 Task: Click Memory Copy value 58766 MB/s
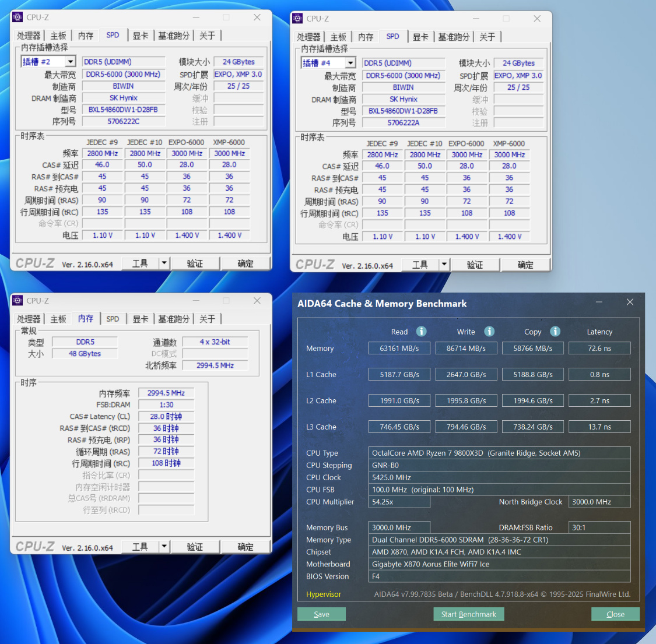(x=532, y=348)
